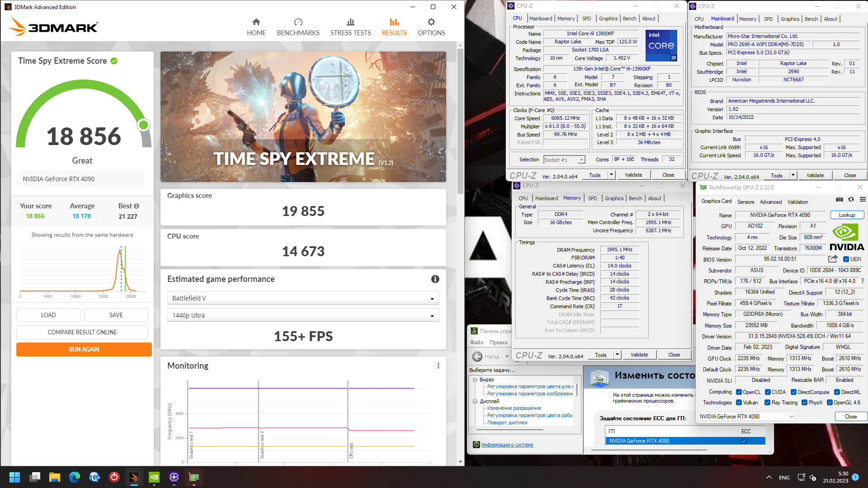Open the Monitoring three-dot menu
Viewport: 868px width, 488px height.
click(x=438, y=366)
